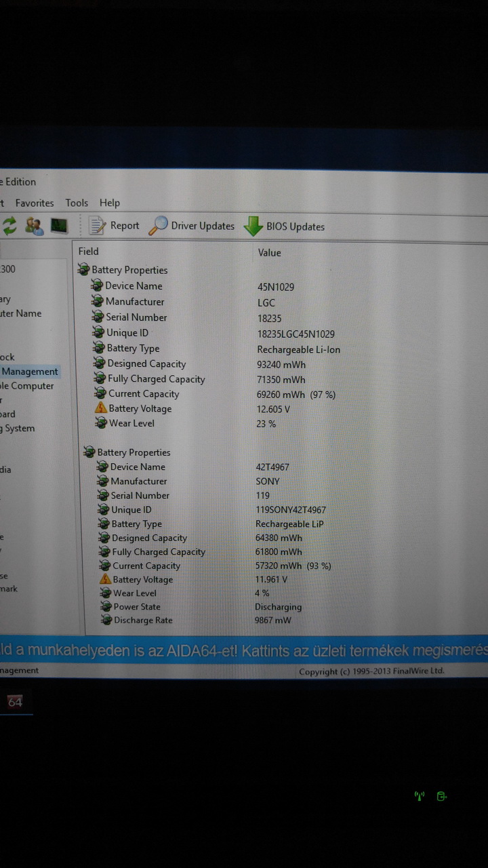Image resolution: width=488 pixels, height=868 pixels.
Task: Select the 61800 mWh value
Action: [279, 552]
